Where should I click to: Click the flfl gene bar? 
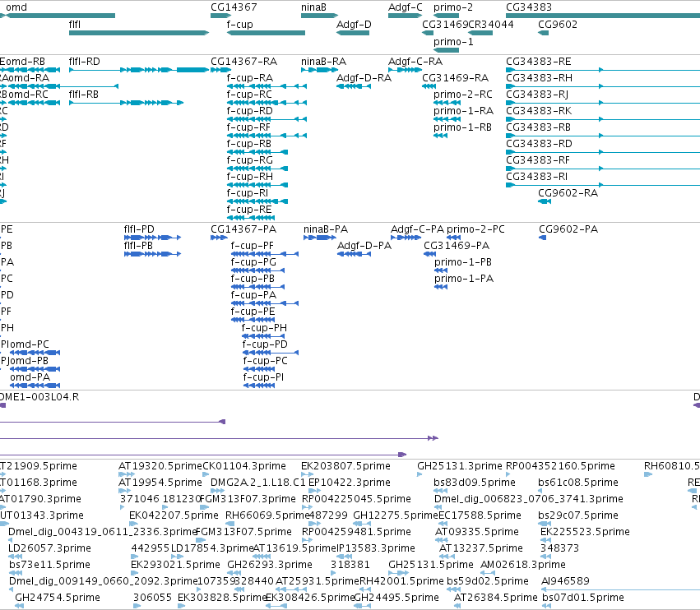(x=139, y=33)
